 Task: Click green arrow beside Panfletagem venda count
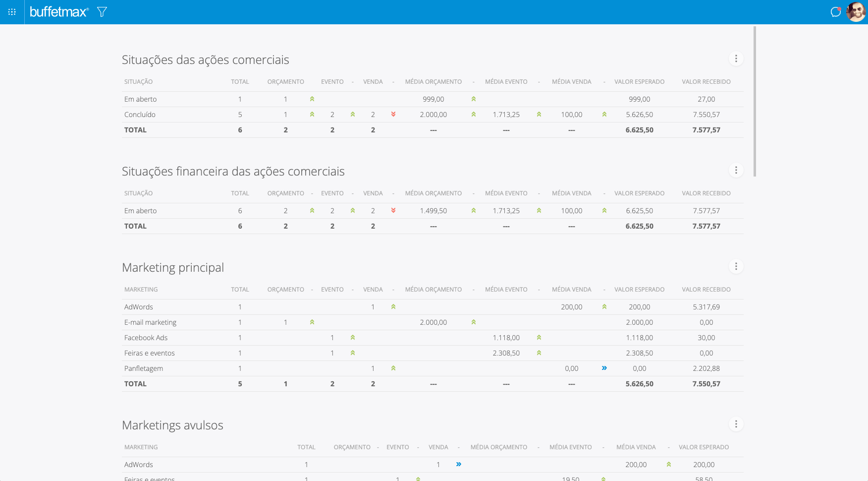tap(393, 368)
